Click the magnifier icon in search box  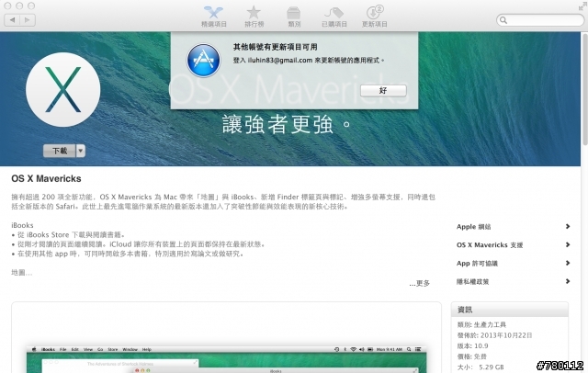click(503, 20)
